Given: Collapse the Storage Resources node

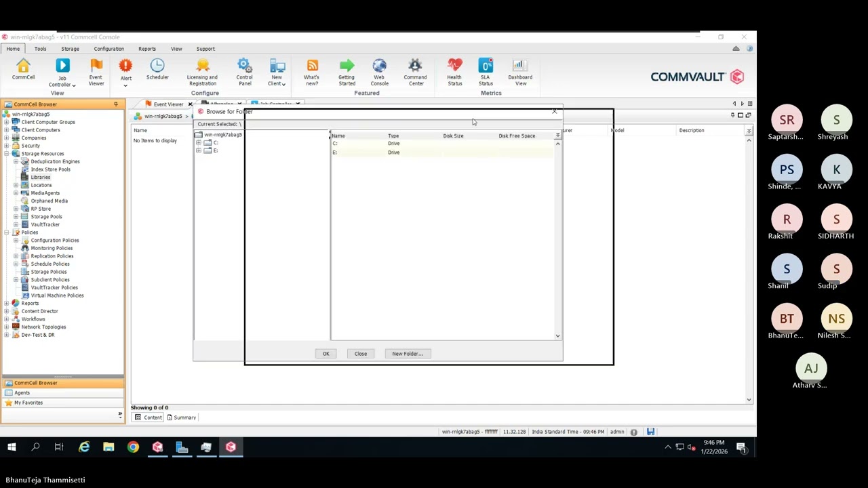Looking at the screenshot, I should click(x=7, y=154).
